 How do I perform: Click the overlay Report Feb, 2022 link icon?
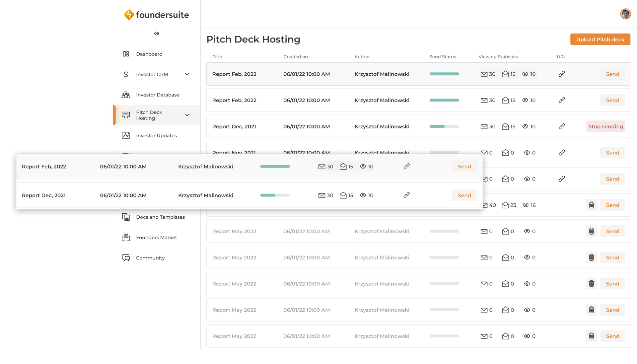406,167
